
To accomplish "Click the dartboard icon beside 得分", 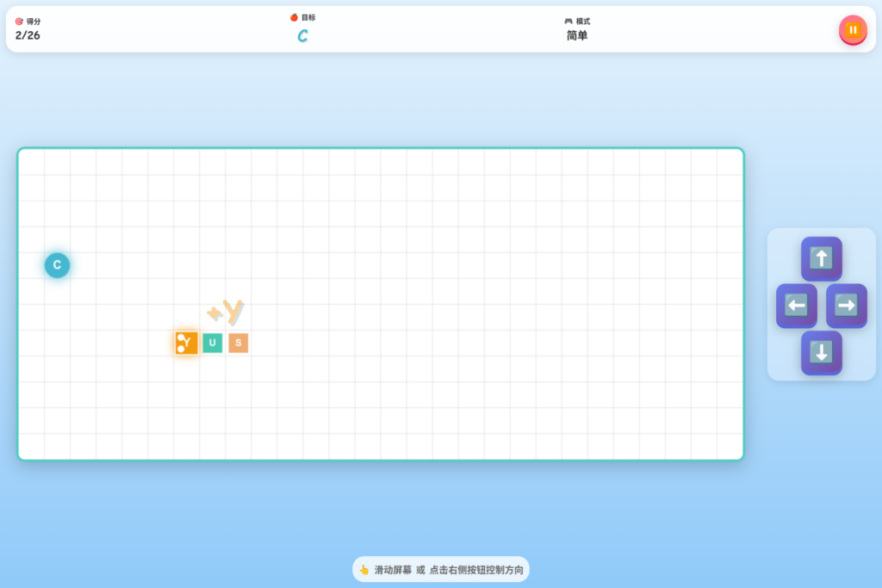I will pyautogui.click(x=19, y=22).
